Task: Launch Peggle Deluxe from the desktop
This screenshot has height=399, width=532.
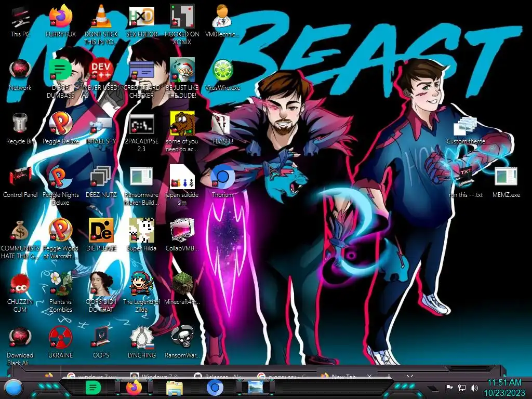Action: [60, 128]
